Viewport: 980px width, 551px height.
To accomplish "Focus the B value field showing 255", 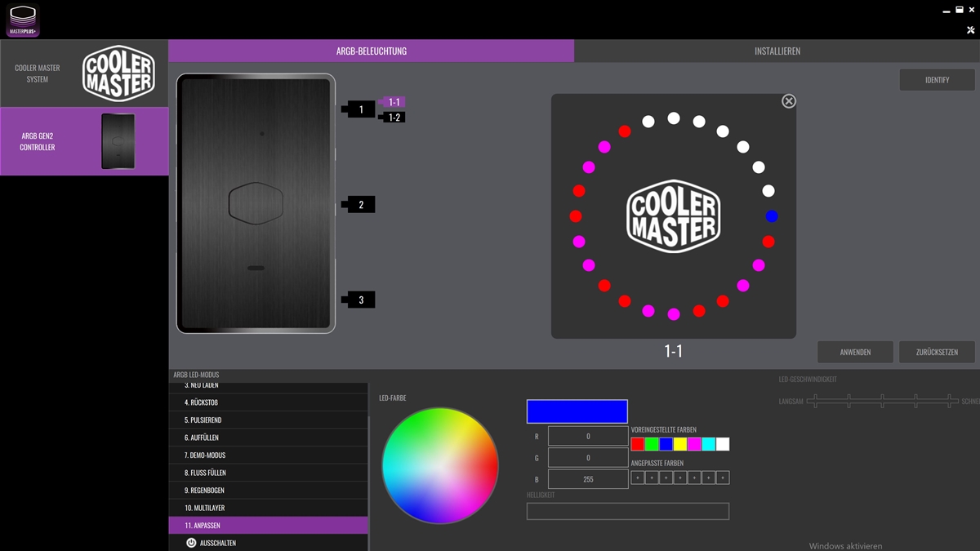I will 588,479.
